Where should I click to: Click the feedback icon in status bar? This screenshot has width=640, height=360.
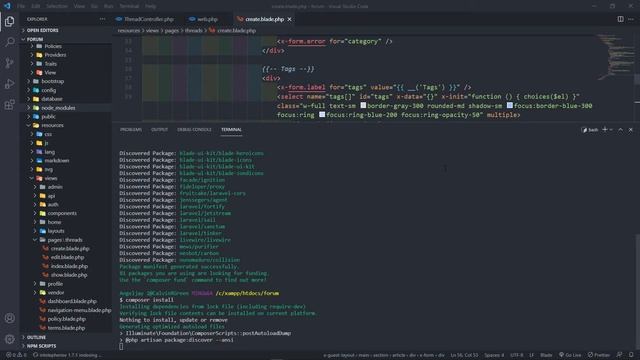coord(620,355)
